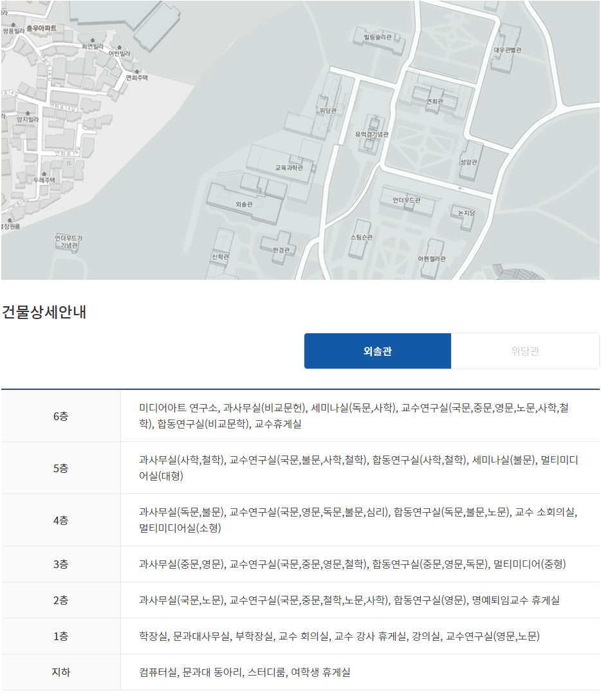Click the 6층 row header cell

(60, 416)
